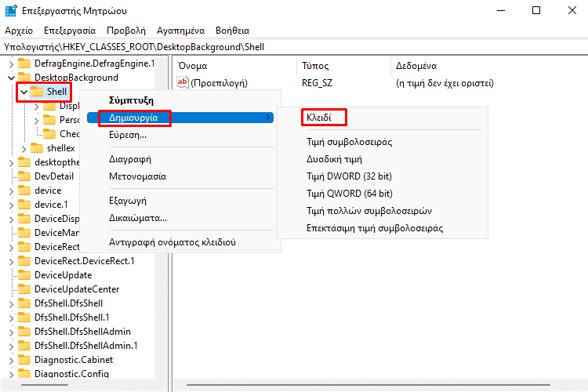Choose Σύμπτυξη in context menu
This screenshot has width=588, height=392.
(x=180, y=100)
